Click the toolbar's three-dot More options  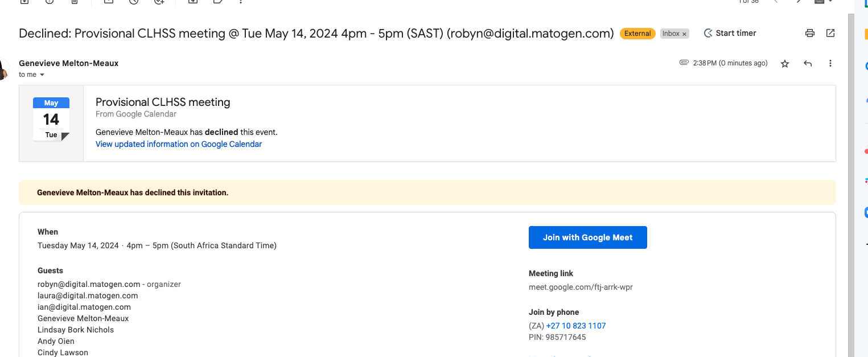click(241, 2)
